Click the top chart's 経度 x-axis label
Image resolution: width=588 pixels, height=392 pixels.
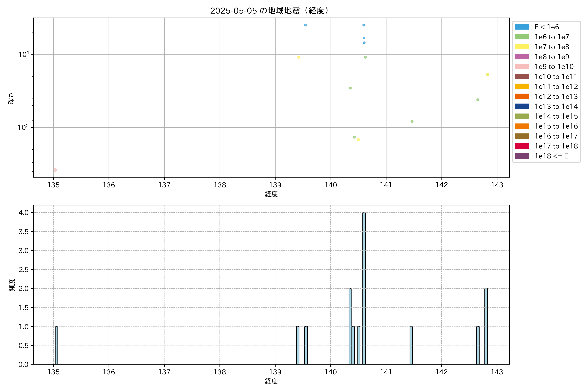coord(271,194)
